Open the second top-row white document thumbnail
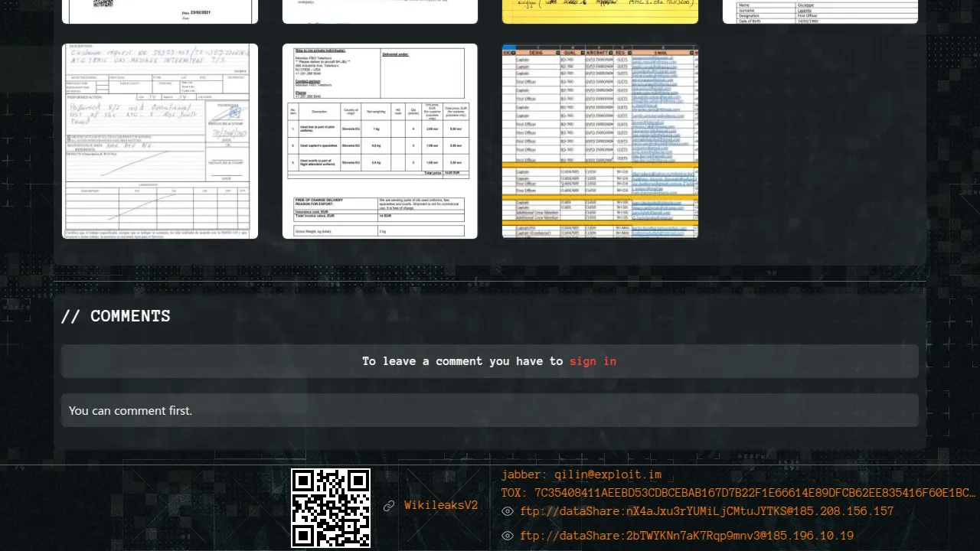The height and width of the screenshot is (551, 980). coord(380,11)
